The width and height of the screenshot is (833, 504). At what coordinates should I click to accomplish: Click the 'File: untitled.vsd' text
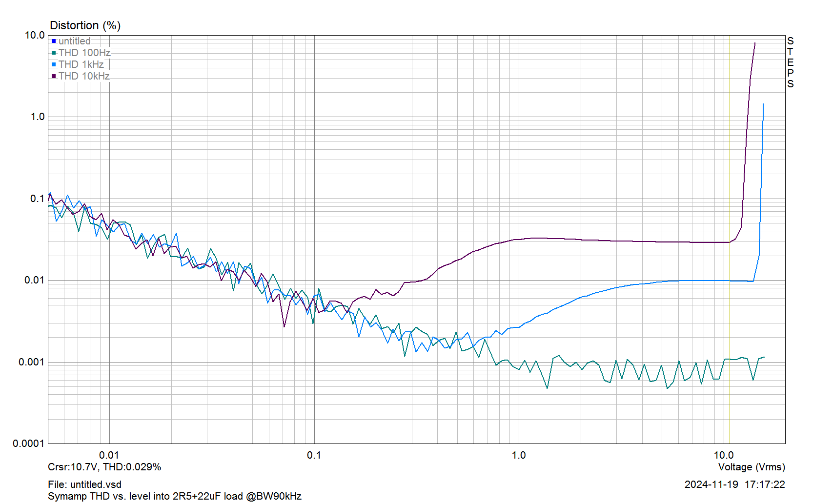pyautogui.click(x=84, y=484)
